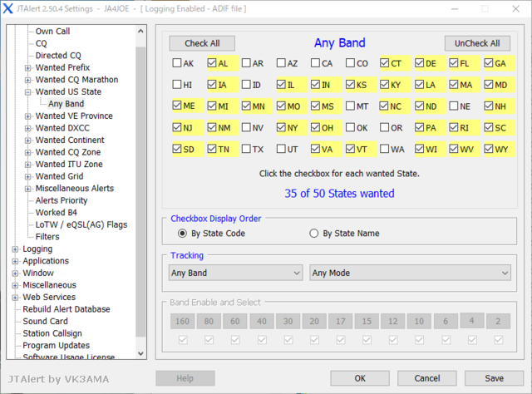Click the Save button
Image resolution: width=532 pixels, height=394 pixels.
494,378
